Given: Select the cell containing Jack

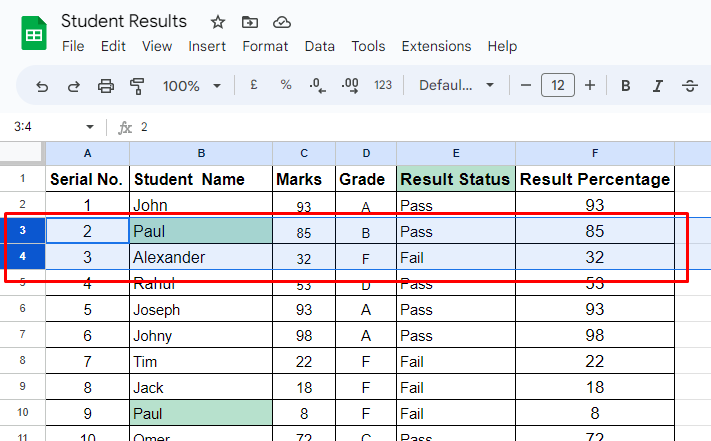Looking at the screenshot, I should click(201, 388).
